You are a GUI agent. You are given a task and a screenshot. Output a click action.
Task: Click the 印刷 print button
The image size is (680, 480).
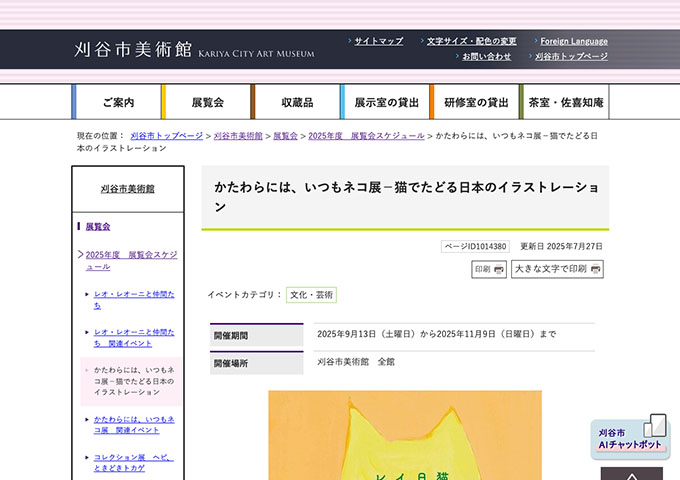(489, 269)
